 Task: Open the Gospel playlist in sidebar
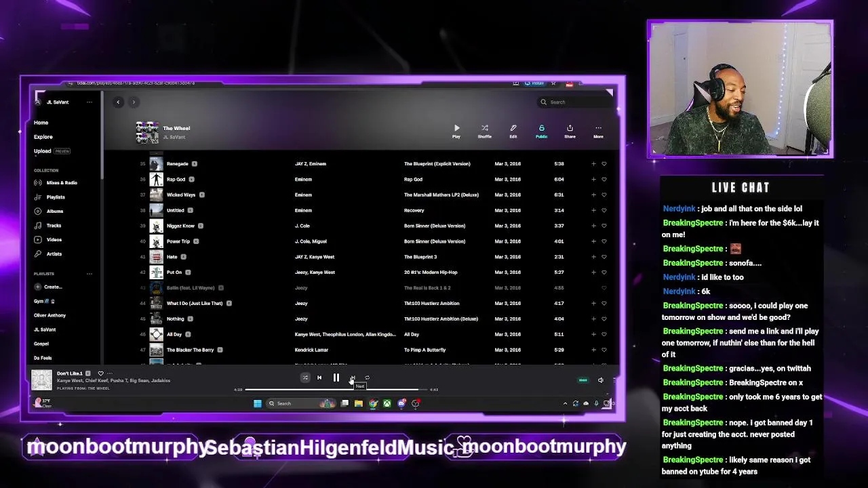(41, 344)
